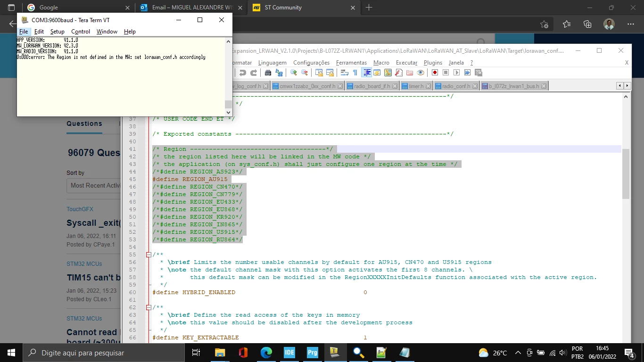Collapse the comment block at line 55

coord(149,255)
